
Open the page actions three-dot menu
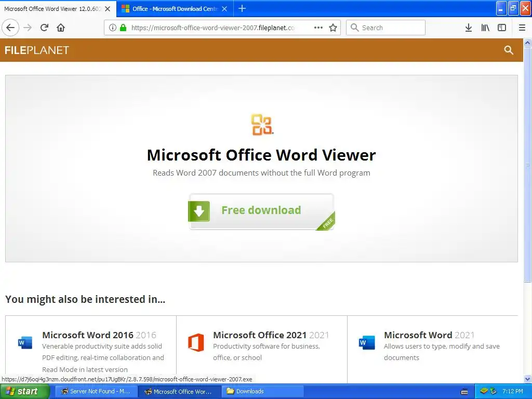(318, 28)
